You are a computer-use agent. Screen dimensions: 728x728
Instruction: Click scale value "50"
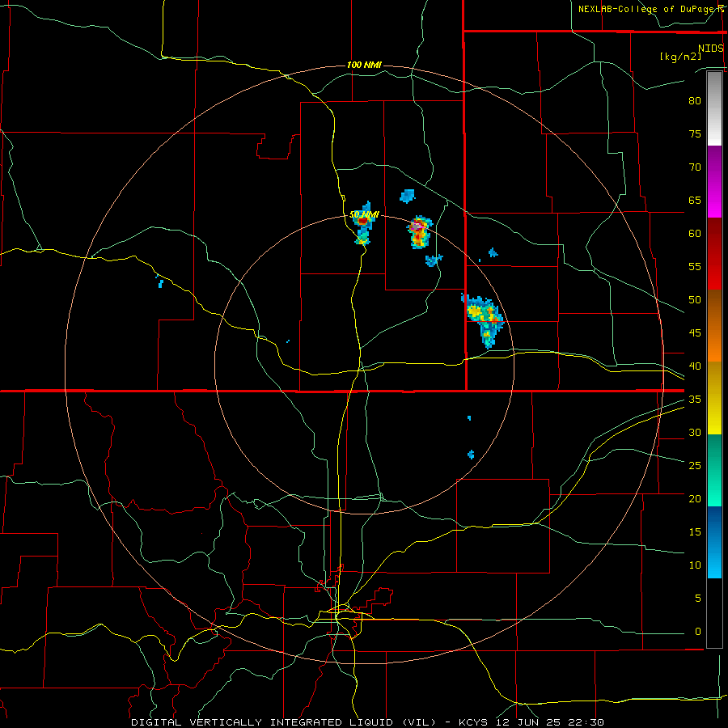point(695,299)
